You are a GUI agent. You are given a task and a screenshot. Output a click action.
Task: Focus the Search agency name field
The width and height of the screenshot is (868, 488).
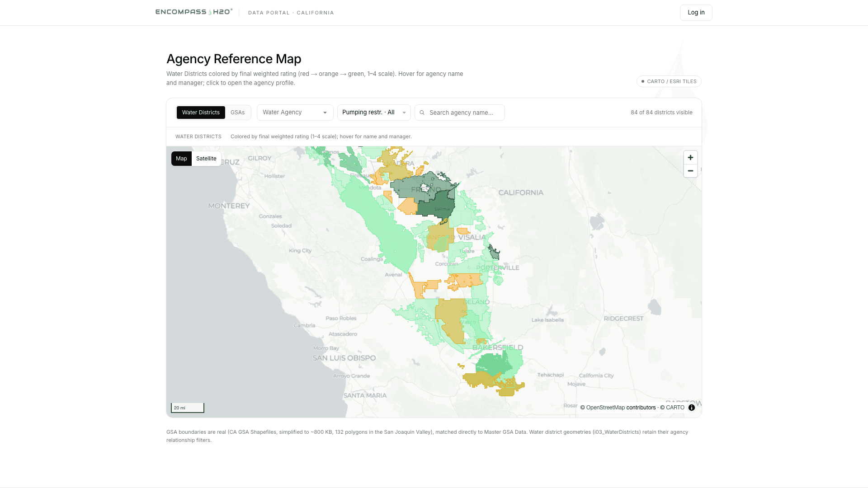(x=460, y=113)
